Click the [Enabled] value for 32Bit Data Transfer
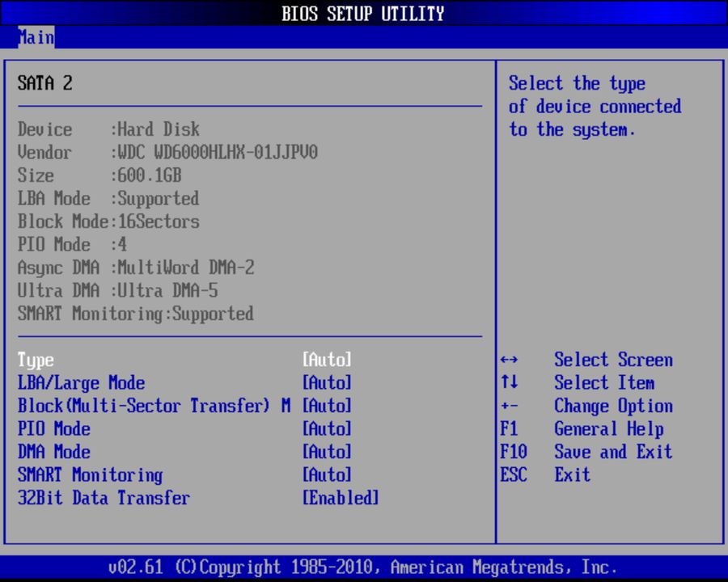The image size is (728, 582). click(341, 498)
